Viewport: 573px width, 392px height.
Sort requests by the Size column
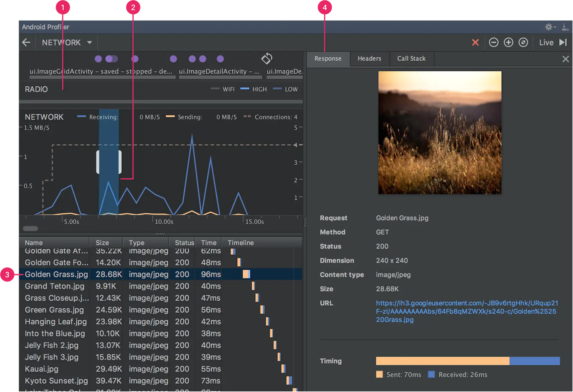pyautogui.click(x=102, y=243)
